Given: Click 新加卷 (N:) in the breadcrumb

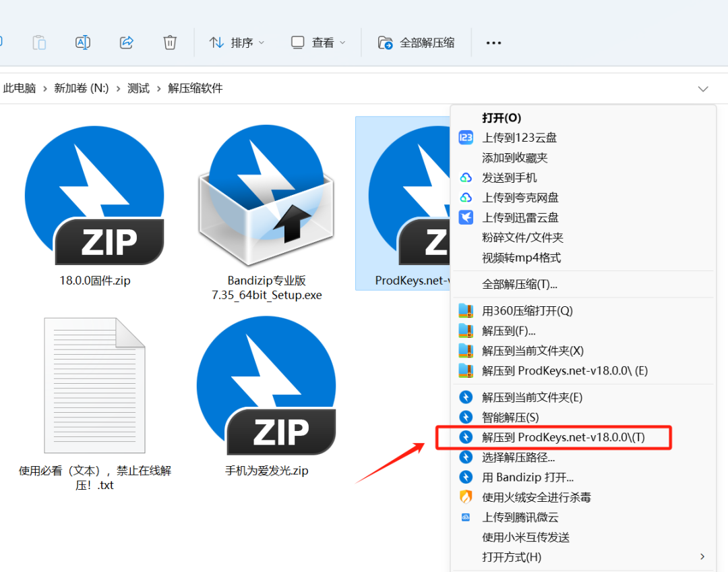Looking at the screenshot, I should coord(82,88).
